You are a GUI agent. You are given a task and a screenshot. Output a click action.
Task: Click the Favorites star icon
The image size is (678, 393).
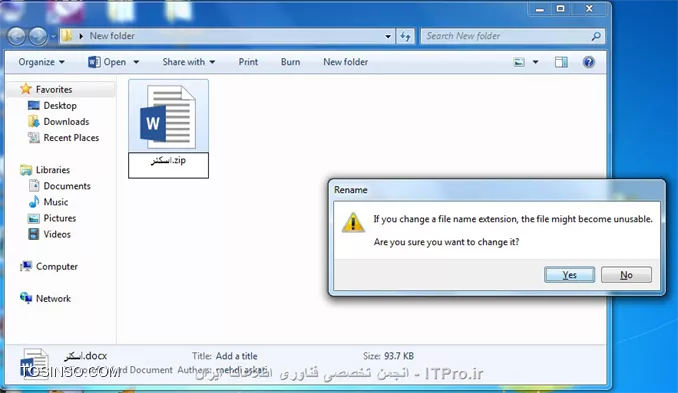coord(26,89)
